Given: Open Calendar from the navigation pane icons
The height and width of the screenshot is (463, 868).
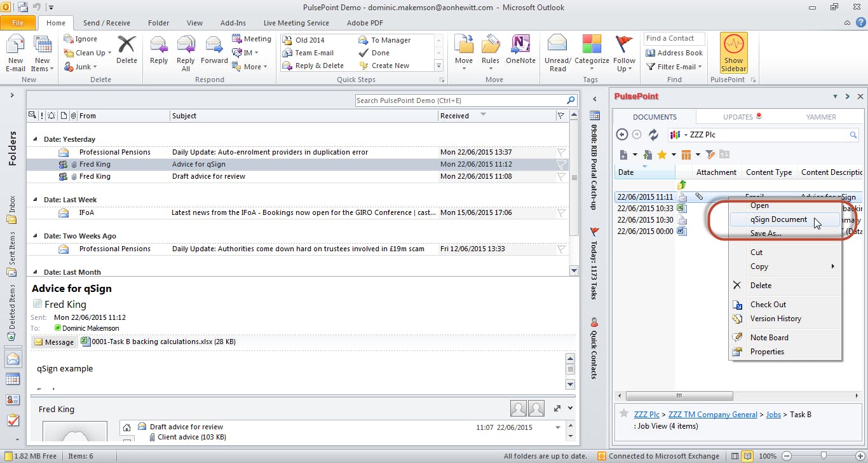Looking at the screenshot, I should 13,378.
